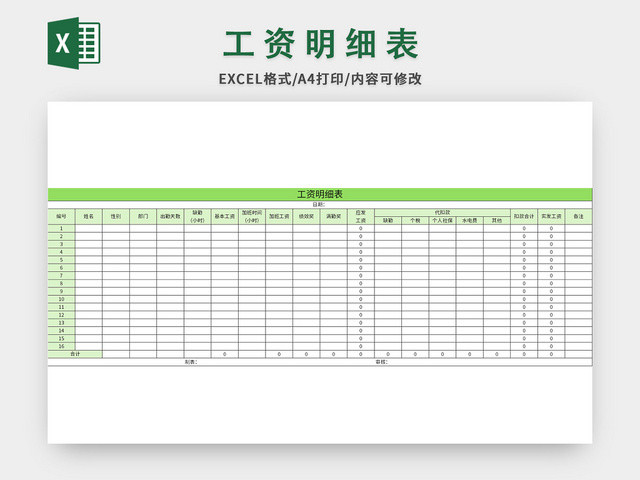640x480 pixels.
Task: Select the 个人社保 sub-header
Action: pyautogui.click(x=442, y=220)
